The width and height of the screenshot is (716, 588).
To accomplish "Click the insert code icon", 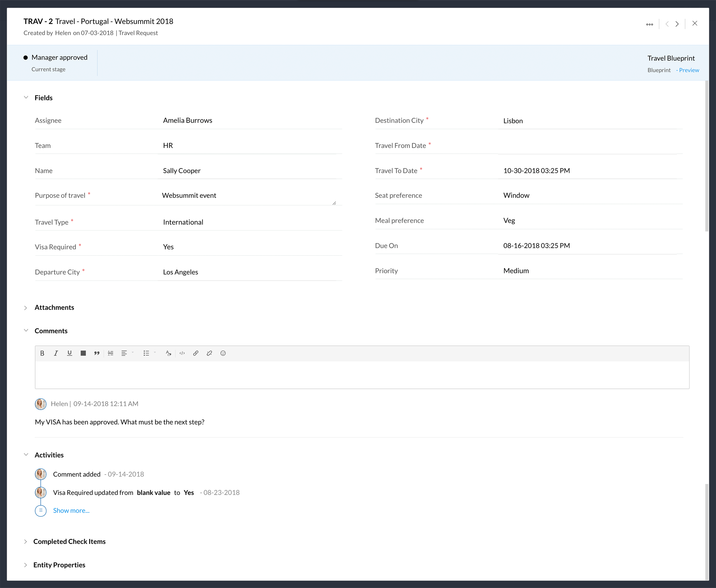I will pos(182,353).
